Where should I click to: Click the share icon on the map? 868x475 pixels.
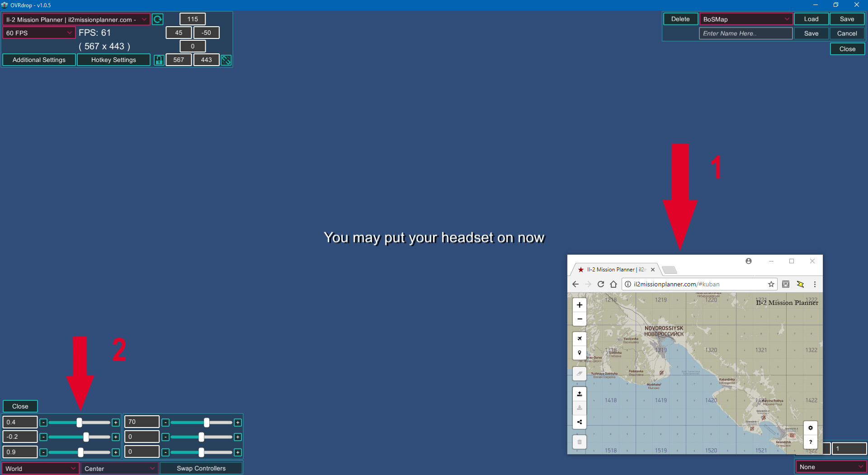tap(580, 422)
